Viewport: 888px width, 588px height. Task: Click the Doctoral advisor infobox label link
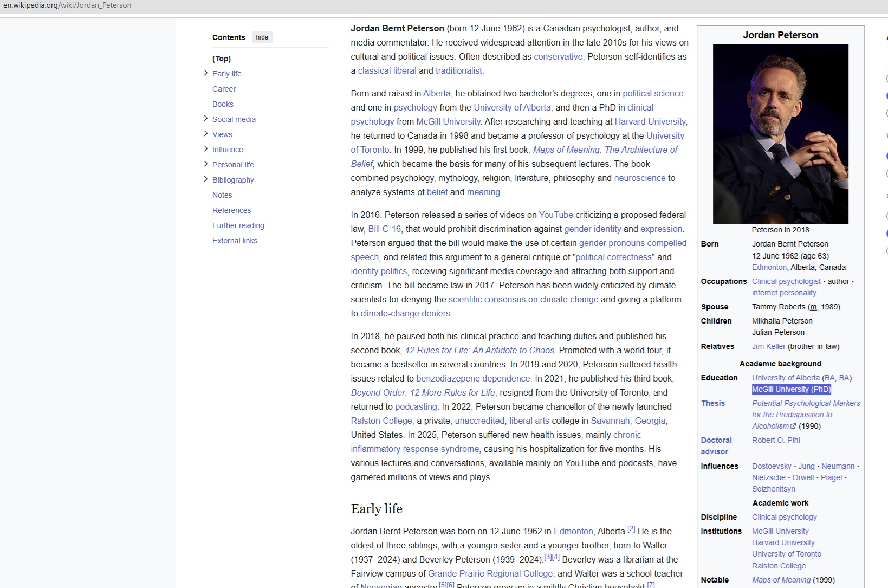click(x=716, y=445)
